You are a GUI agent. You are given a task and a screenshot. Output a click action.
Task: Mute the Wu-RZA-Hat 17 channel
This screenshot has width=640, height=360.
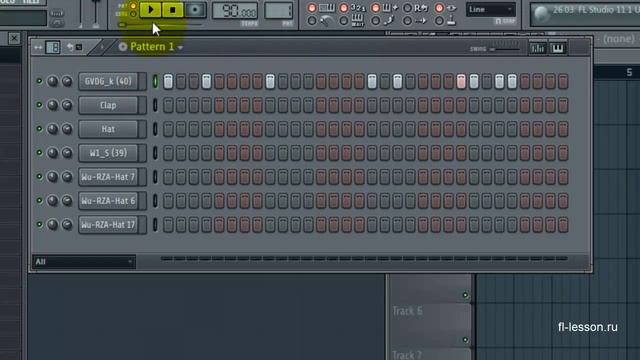39,224
